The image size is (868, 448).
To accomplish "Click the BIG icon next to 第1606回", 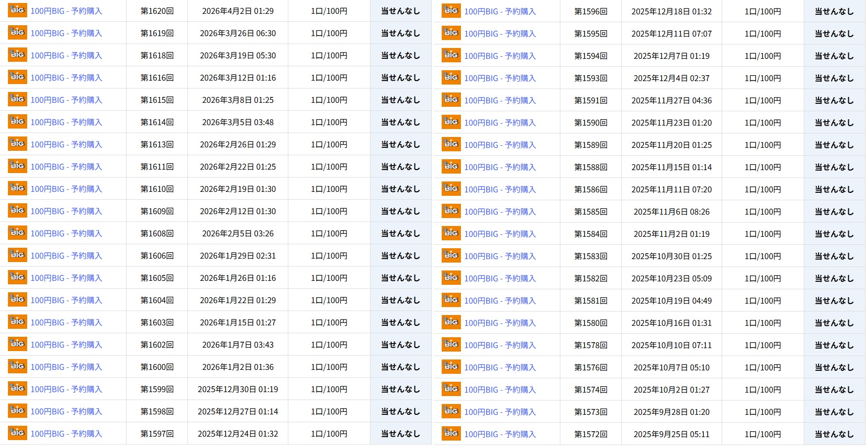I will click(17, 255).
